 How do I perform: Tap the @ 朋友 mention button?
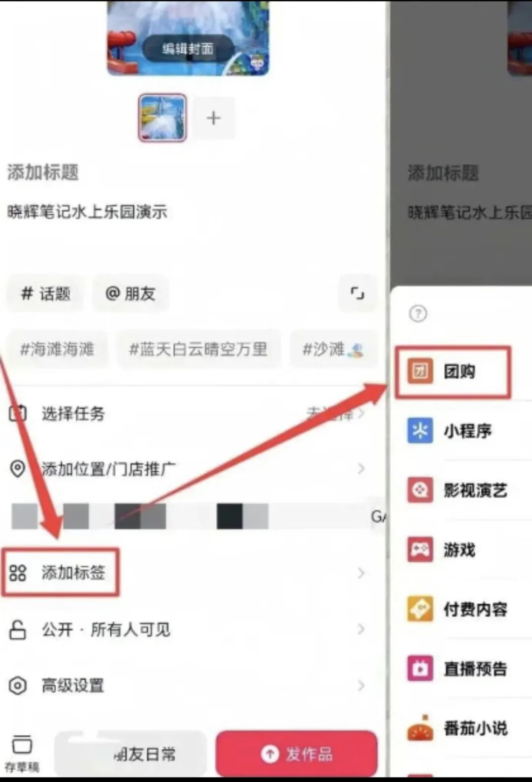pos(131,293)
